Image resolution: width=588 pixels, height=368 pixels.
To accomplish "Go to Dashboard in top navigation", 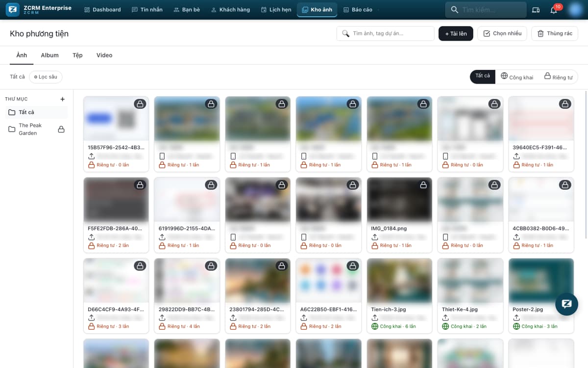I will (x=102, y=10).
